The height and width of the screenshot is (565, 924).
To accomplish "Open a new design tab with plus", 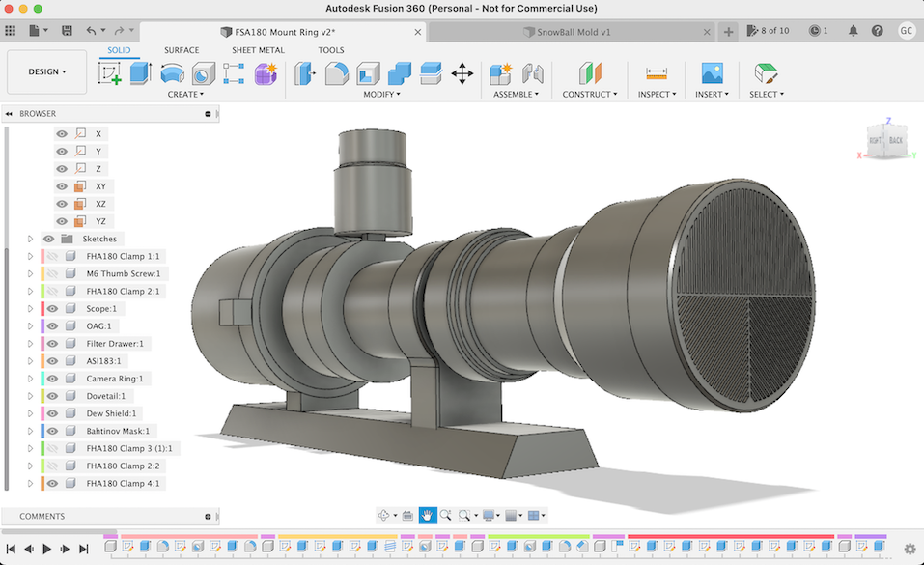I will coord(728,32).
